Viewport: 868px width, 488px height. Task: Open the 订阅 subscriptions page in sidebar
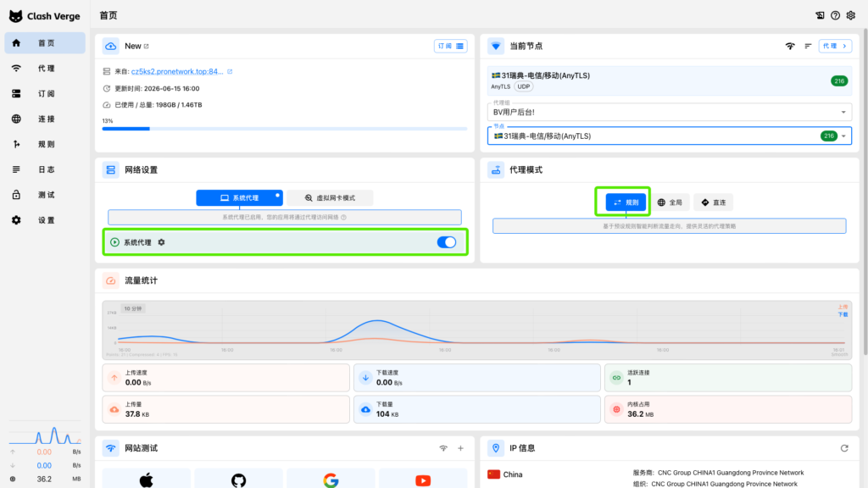(x=45, y=93)
